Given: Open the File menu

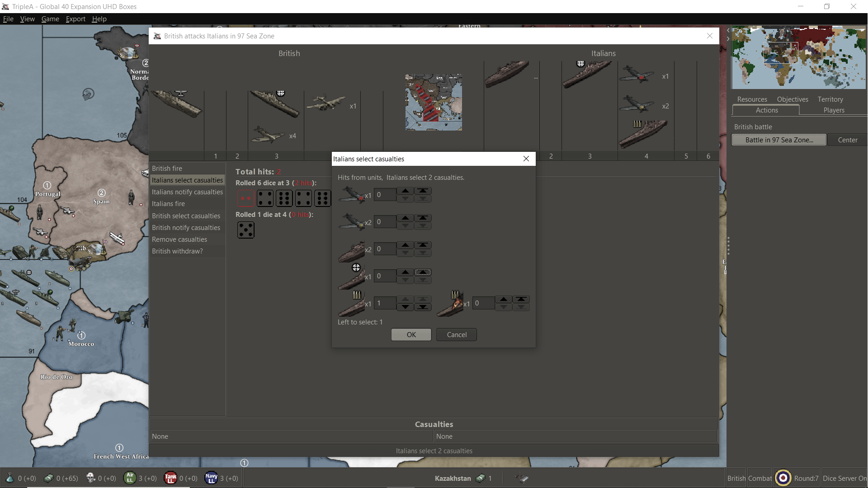Looking at the screenshot, I should (8, 19).
